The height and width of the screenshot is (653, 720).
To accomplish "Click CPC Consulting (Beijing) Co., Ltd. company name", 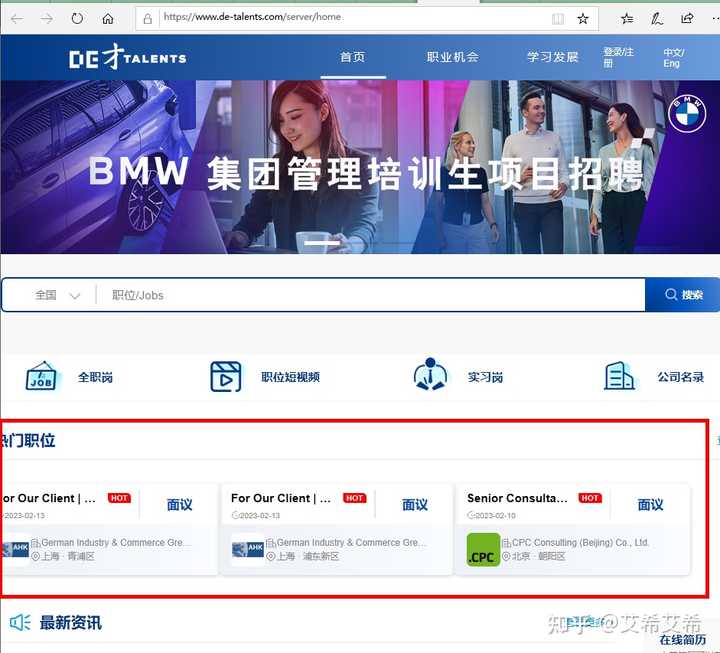I will point(580,542).
